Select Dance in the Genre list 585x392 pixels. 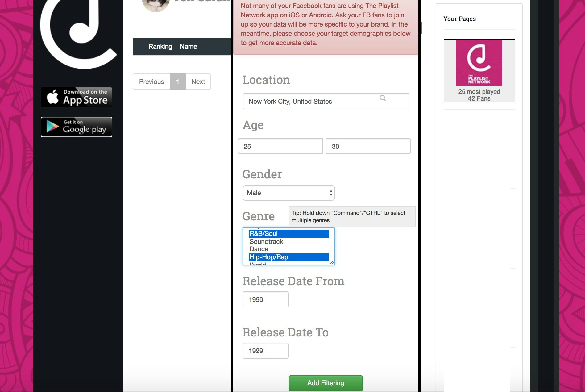click(259, 249)
